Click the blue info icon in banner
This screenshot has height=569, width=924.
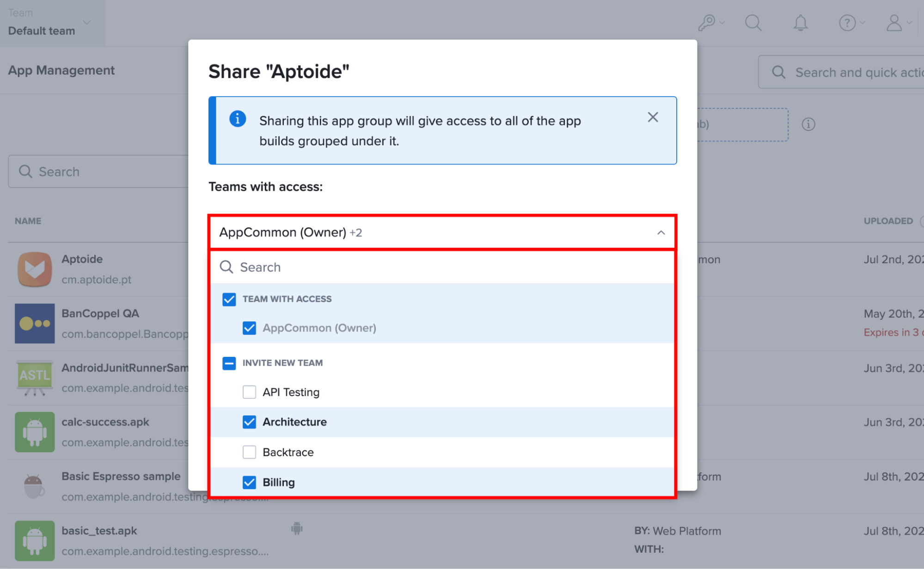pos(238,119)
